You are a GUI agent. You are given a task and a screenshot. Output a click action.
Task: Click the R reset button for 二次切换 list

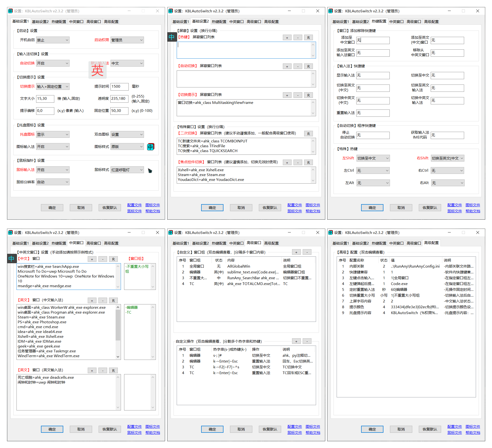(x=309, y=134)
